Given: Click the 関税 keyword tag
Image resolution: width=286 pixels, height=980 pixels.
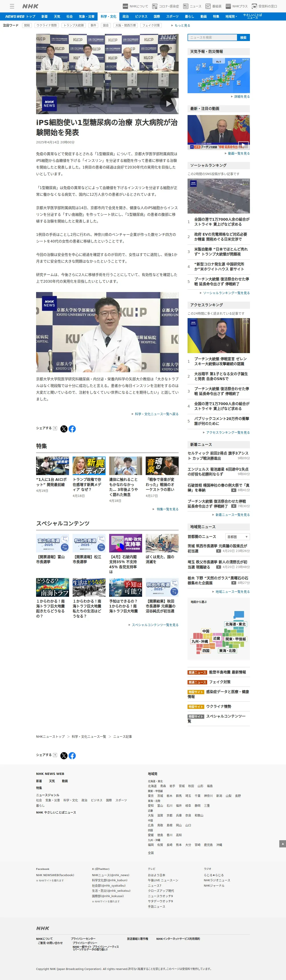Looking at the screenshot, I should [x=27, y=25].
